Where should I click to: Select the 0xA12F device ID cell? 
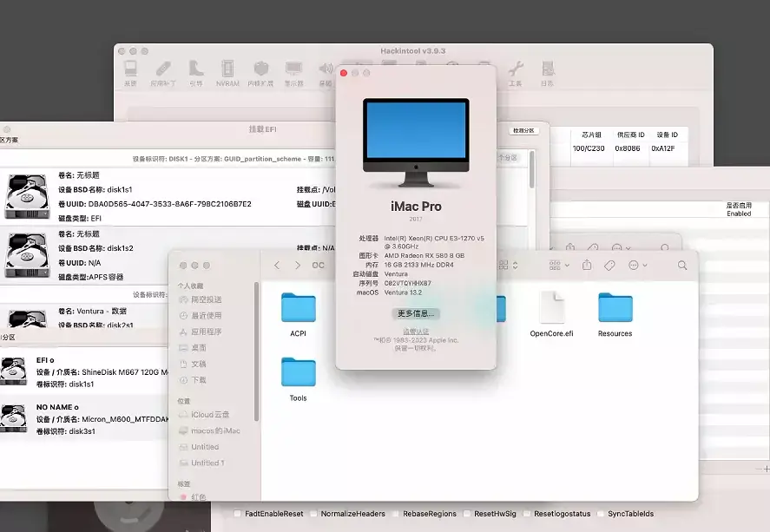tap(663, 148)
